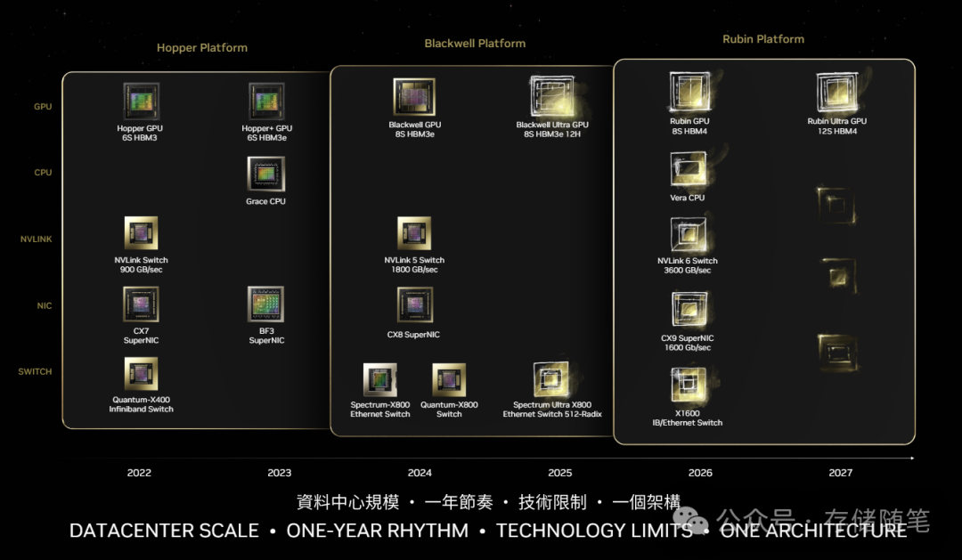Click the ONE-YEAR RHYTHM tagline text
962x560 pixels.
378,531
